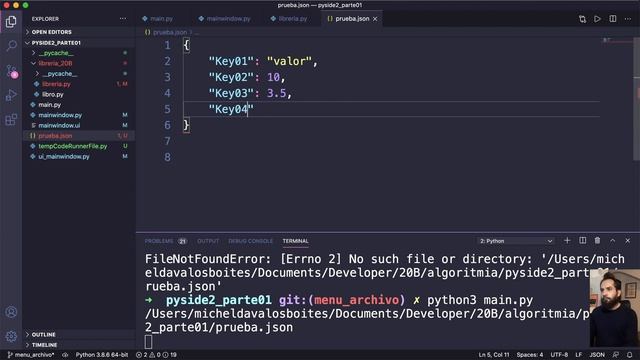Expand the top-level __pycache__ folder

point(56,53)
